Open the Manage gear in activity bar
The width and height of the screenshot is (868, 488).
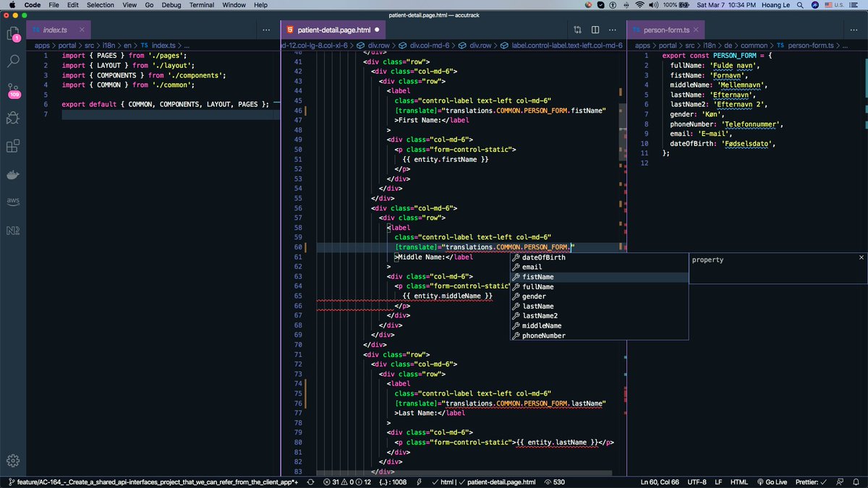click(x=13, y=460)
